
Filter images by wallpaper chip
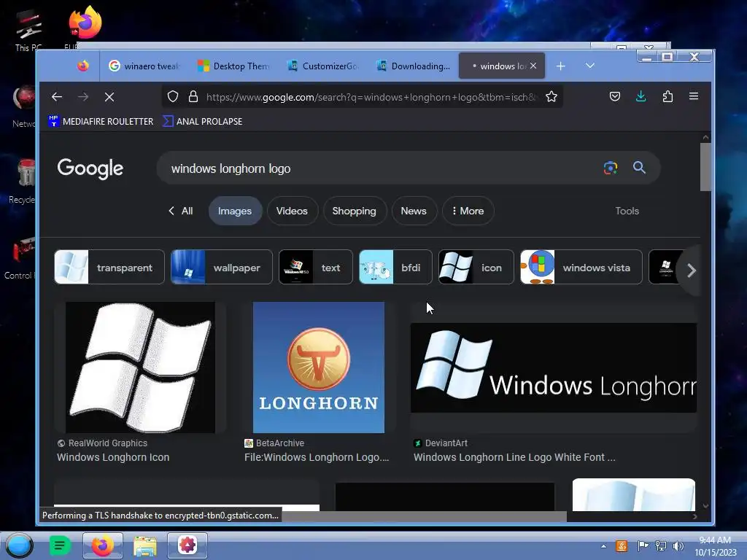coord(222,267)
